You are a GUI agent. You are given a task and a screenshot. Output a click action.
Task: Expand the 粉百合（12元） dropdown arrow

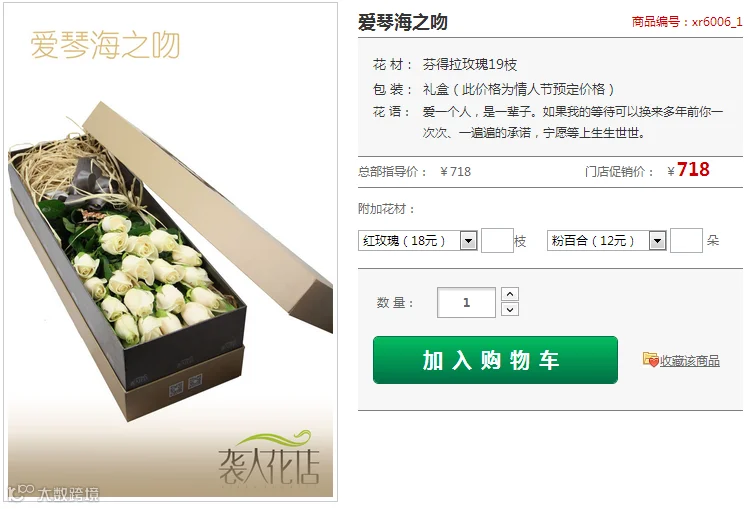point(657,241)
